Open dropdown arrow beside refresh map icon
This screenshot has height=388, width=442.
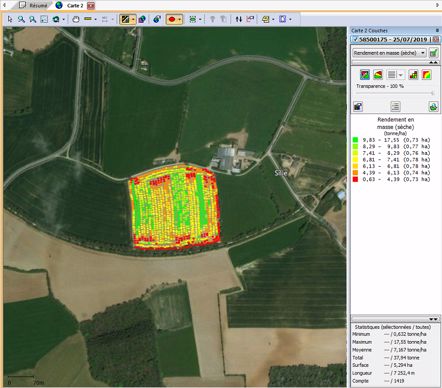click(x=63, y=20)
